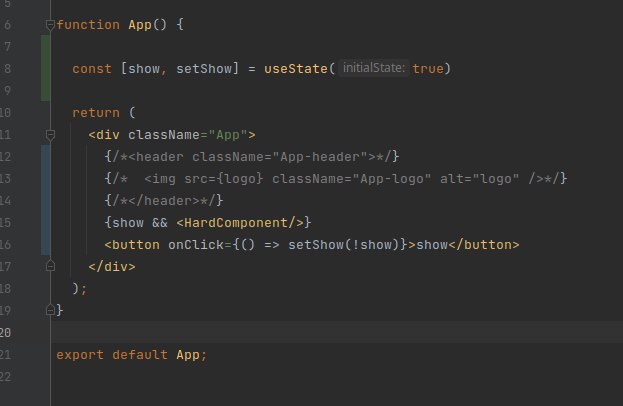Click the return keyword
Viewport: 623px width, 406px height.
point(96,113)
